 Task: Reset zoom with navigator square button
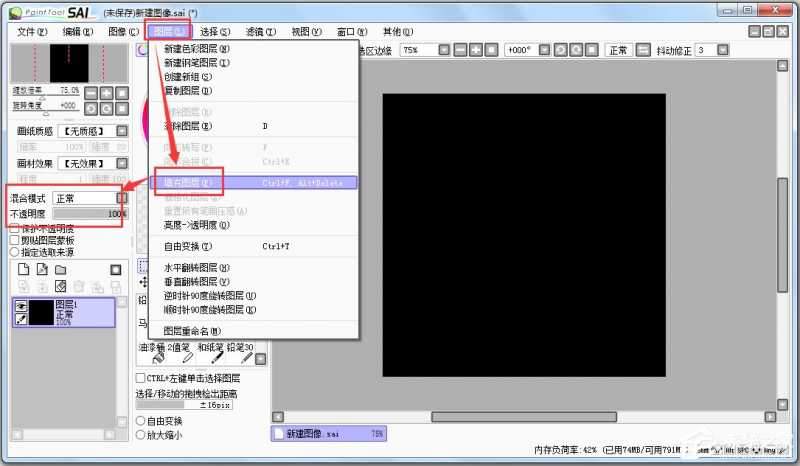click(x=122, y=93)
